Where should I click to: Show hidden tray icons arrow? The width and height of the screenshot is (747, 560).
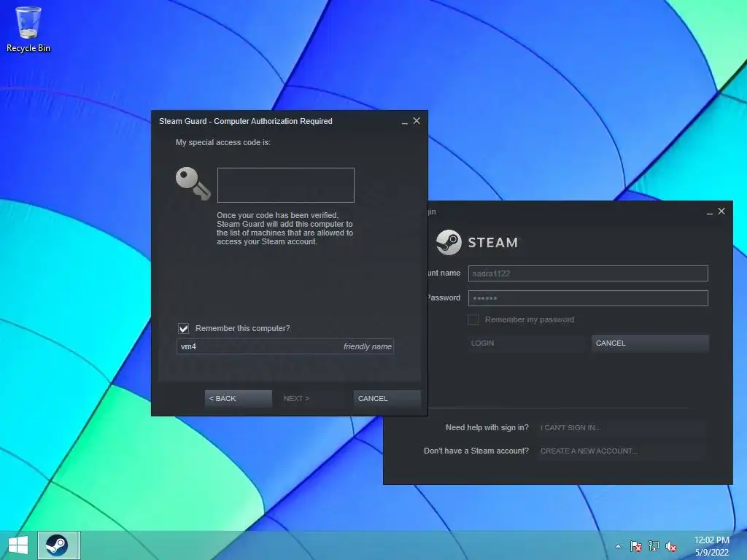point(618,546)
